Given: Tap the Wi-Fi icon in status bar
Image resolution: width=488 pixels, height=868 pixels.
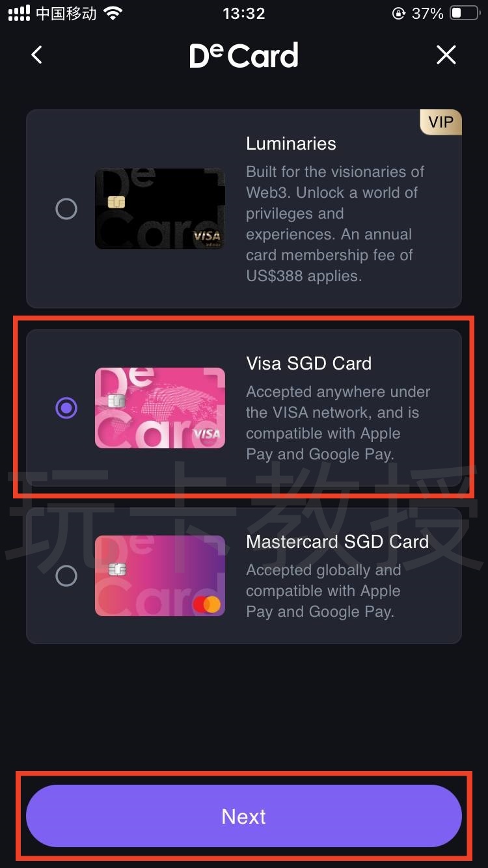Looking at the screenshot, I should 113,13.
